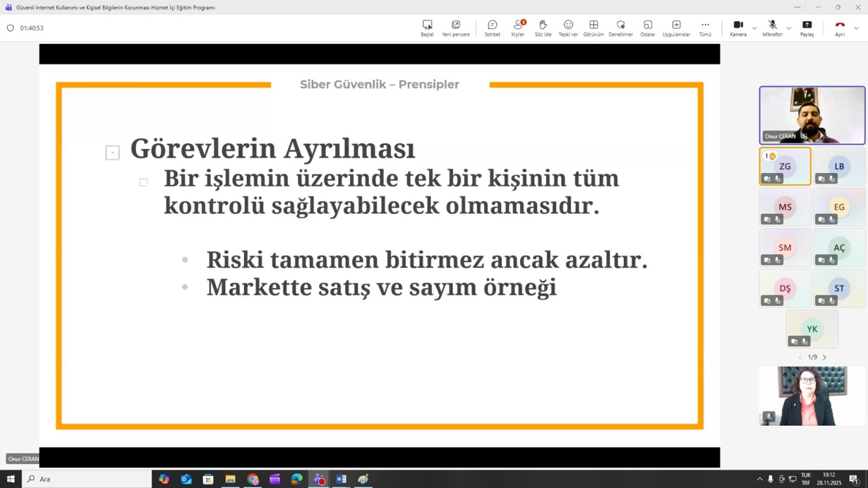Open the Görünüm view menu
868x488 pixels.
click(x=593, y=28)
